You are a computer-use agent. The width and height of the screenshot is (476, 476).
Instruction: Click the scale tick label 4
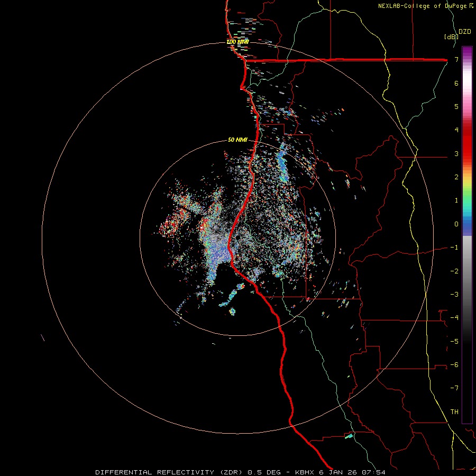tap(456, 130)
